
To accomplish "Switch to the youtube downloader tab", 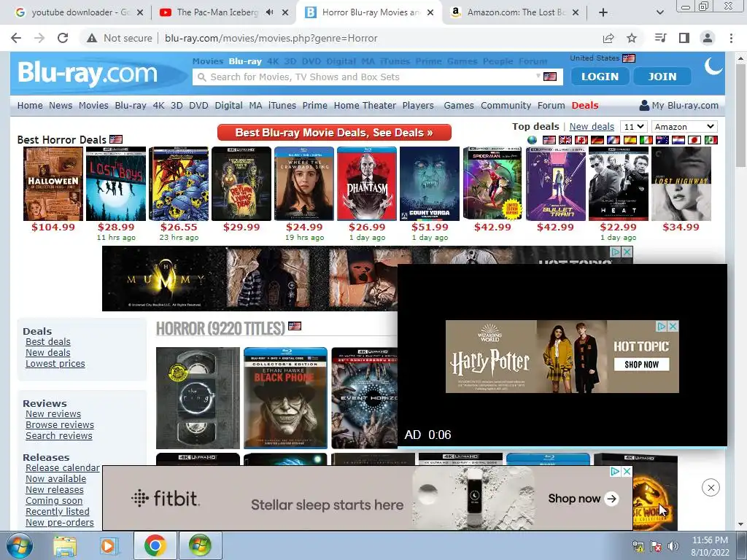I will click(x=80, y=12).
